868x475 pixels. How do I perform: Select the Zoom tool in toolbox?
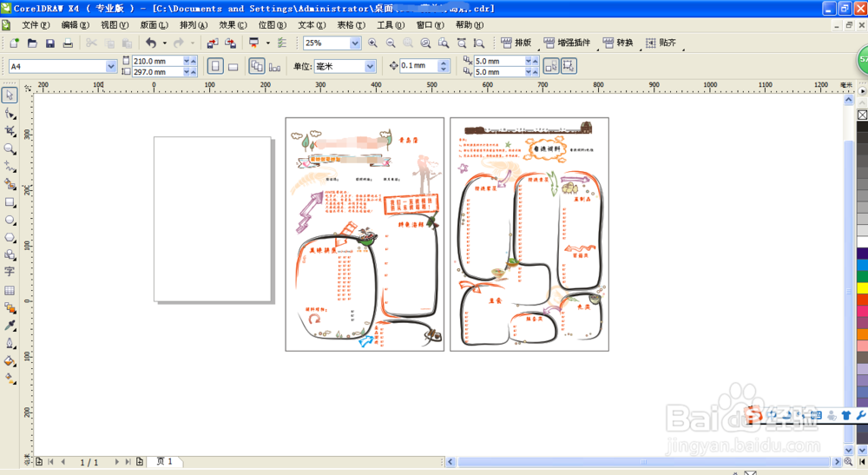point(10,148)
